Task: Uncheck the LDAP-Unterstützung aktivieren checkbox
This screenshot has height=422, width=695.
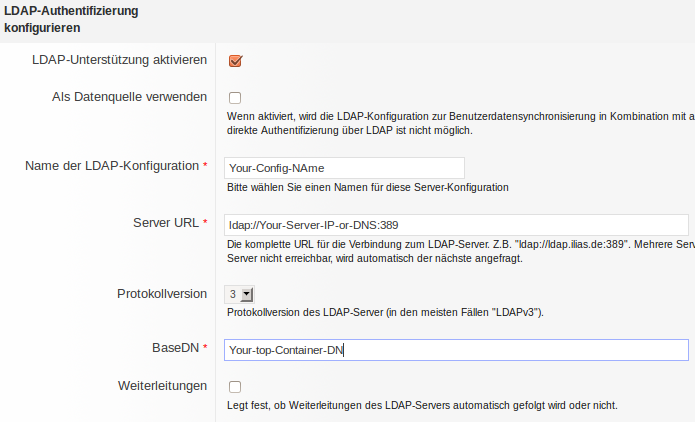Action: coord(236,61)
